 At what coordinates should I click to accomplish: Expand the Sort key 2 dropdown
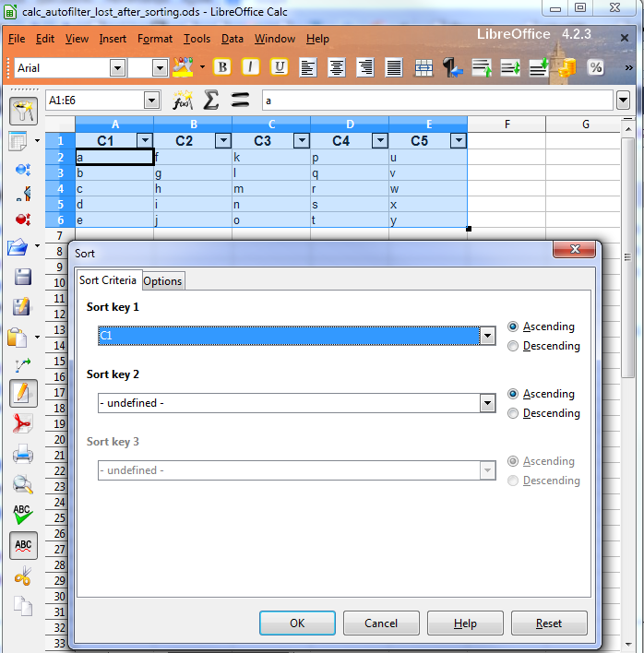488,403
